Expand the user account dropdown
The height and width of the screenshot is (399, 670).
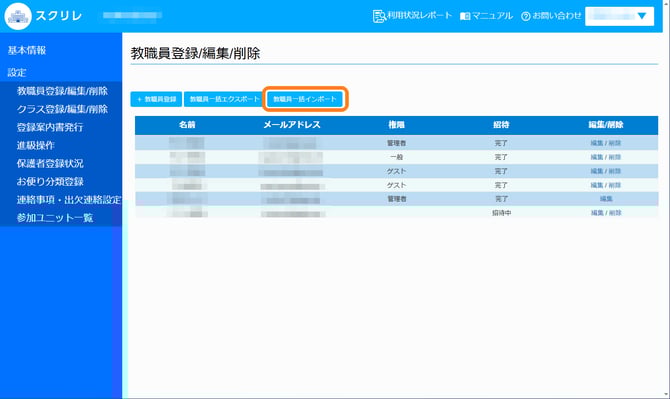pos(619,16)
